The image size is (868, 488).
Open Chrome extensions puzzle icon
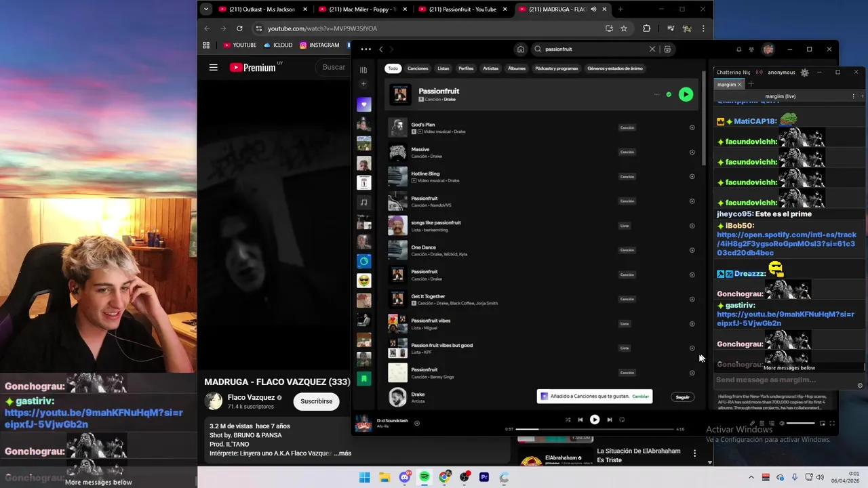point(646,28)
